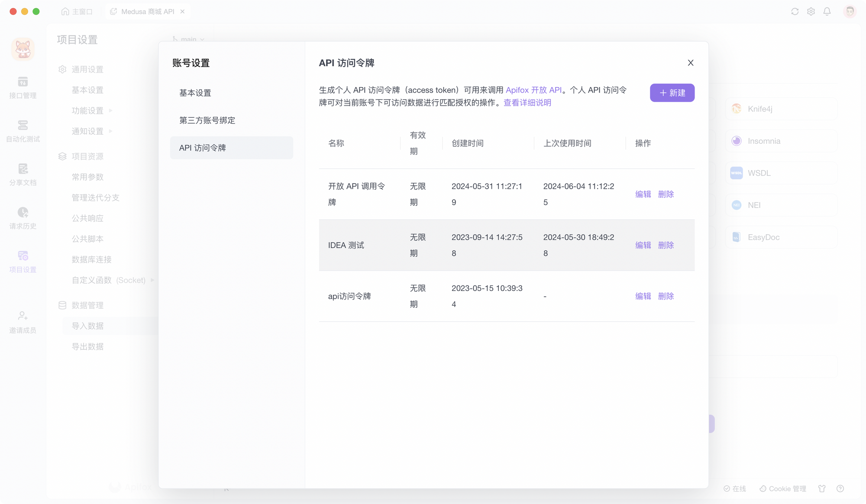Open 项目设置 in left sidebar
This screenshot has width=866, height=504.
[23, 262]
